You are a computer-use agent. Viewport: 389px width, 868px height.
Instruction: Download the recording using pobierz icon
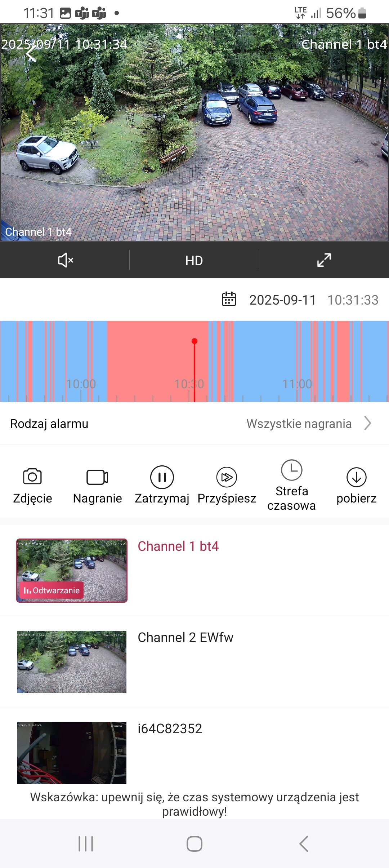coord(356,477)
